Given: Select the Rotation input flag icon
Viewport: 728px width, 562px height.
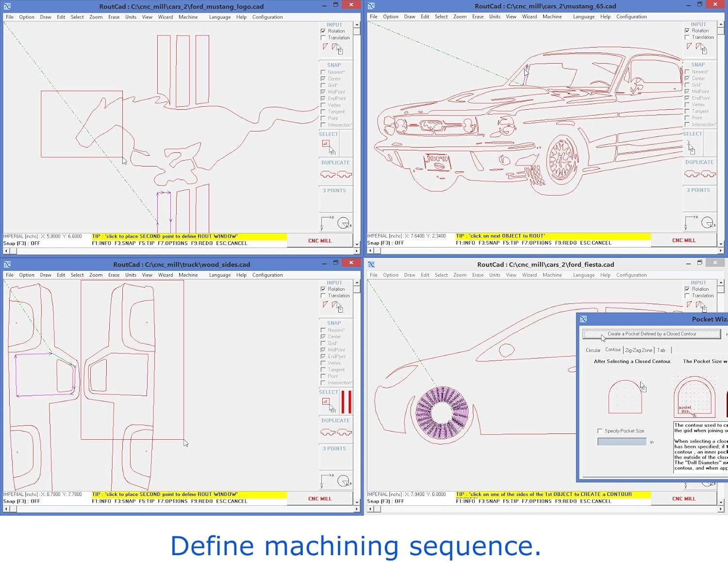Looking at the screenshot, I should (326, 46).
